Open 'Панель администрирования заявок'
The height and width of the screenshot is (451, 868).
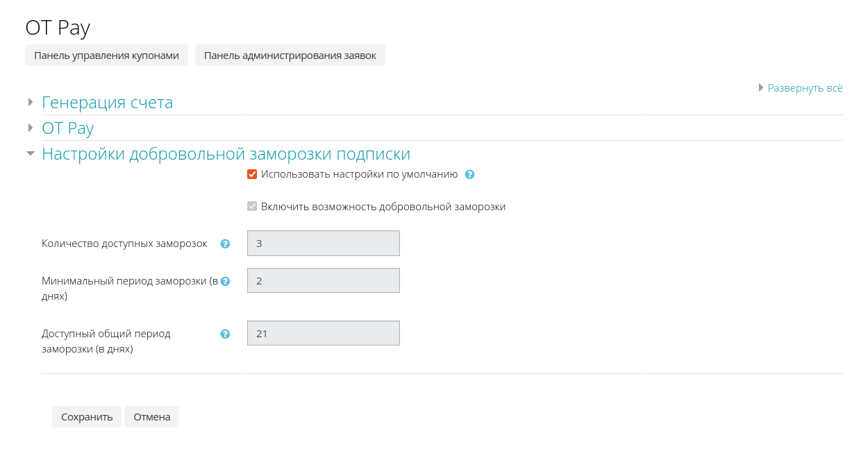pyautogui.click(x=290, y=56)
